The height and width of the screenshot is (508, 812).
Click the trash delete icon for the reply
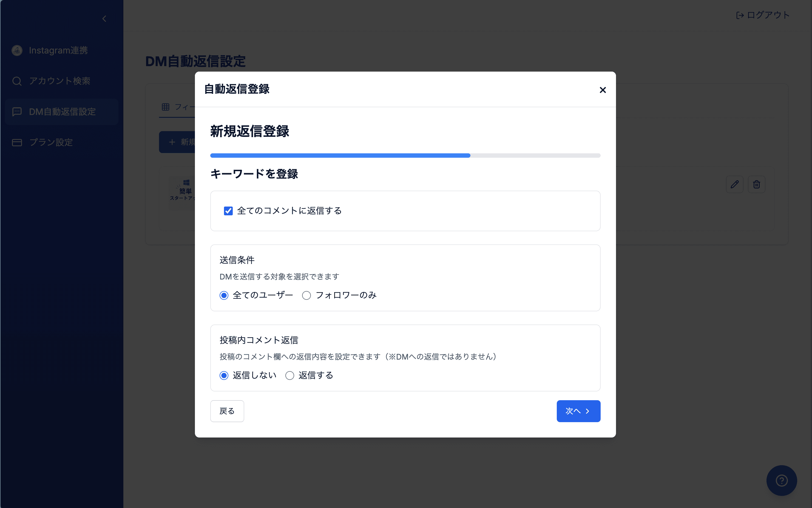click(757, 184)
